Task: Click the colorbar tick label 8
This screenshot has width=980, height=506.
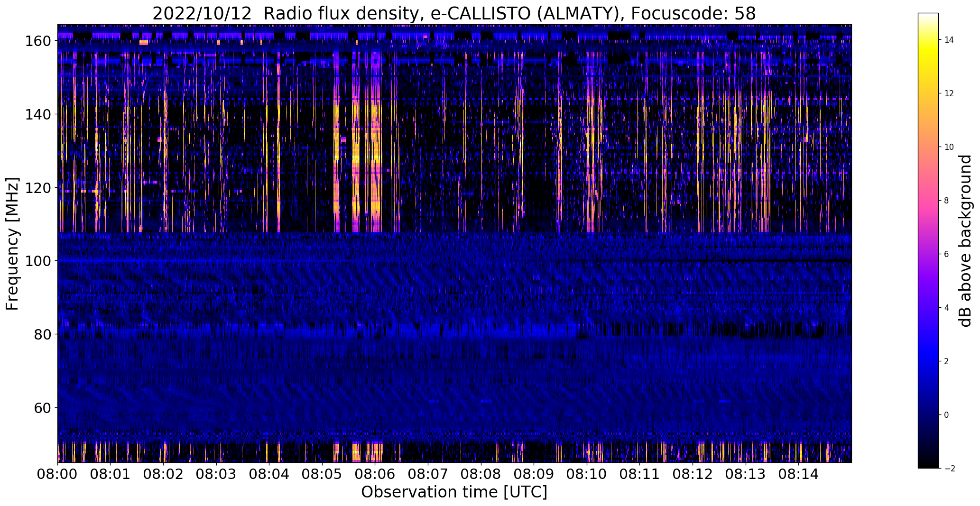Action: 947,201
